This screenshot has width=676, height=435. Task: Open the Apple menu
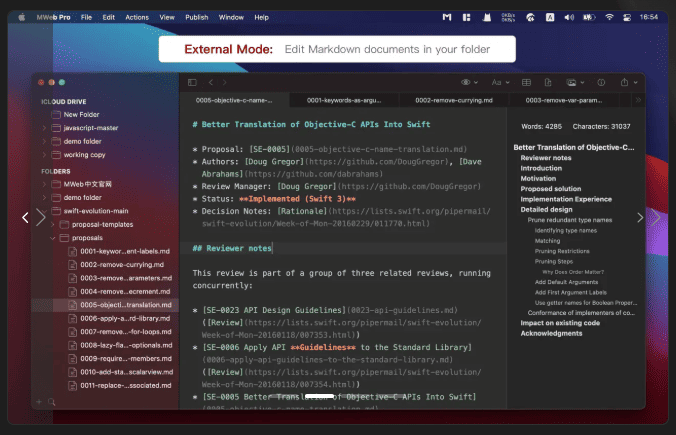[22, 17]
